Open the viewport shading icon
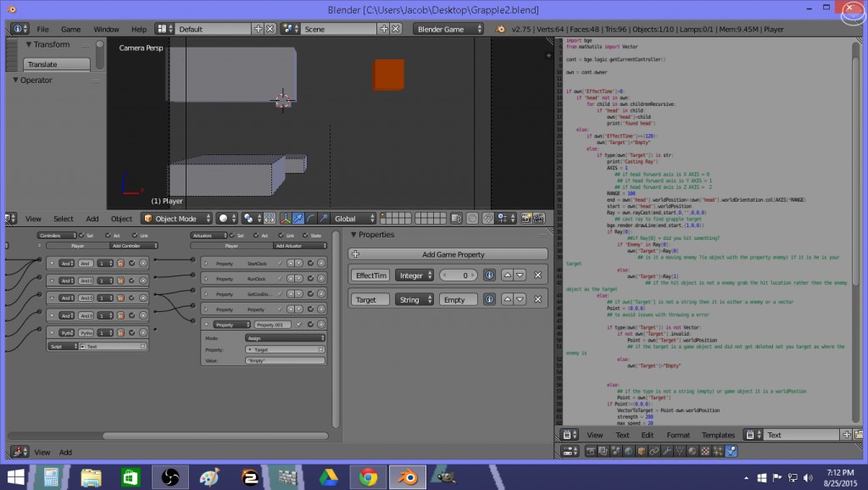Screen dimensions: 868x490 pos(222,219)
